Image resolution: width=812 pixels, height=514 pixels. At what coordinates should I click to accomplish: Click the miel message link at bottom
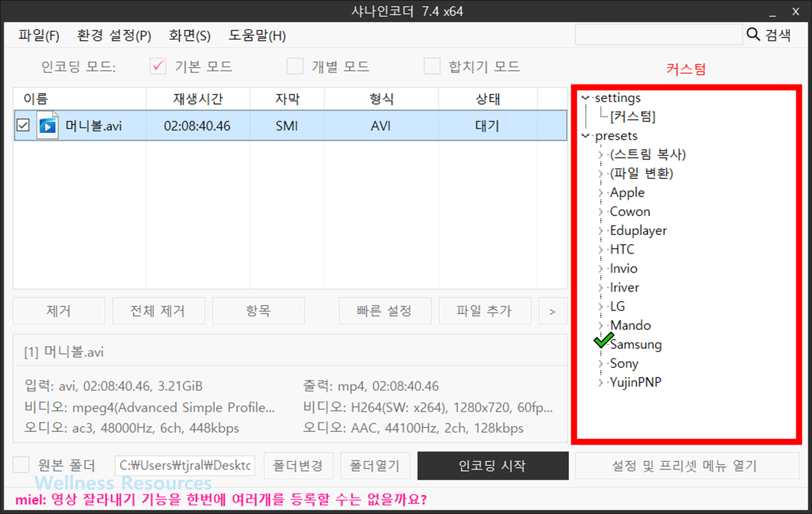(221, 500)
